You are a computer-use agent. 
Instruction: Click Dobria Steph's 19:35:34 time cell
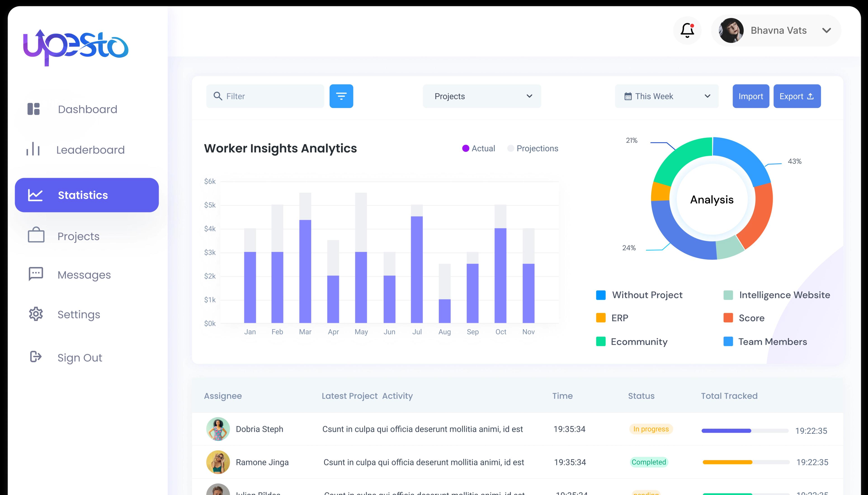point(569,429)
